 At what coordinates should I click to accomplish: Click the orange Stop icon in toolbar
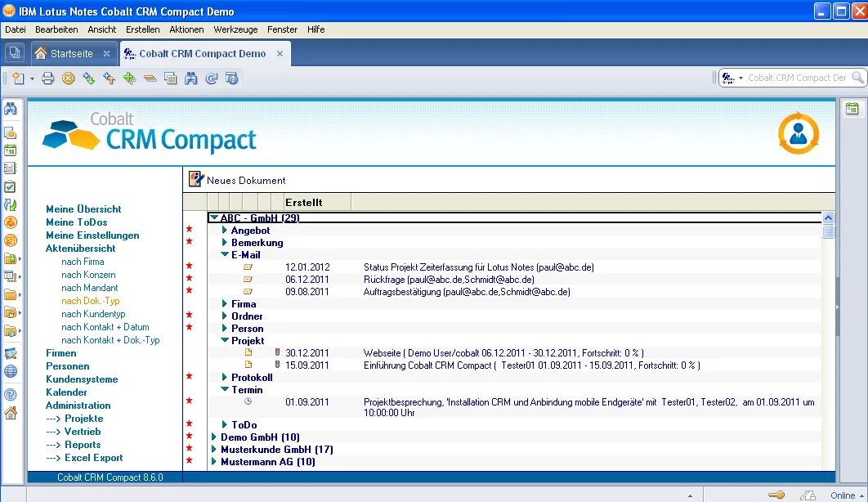click(x=68, y=78)
